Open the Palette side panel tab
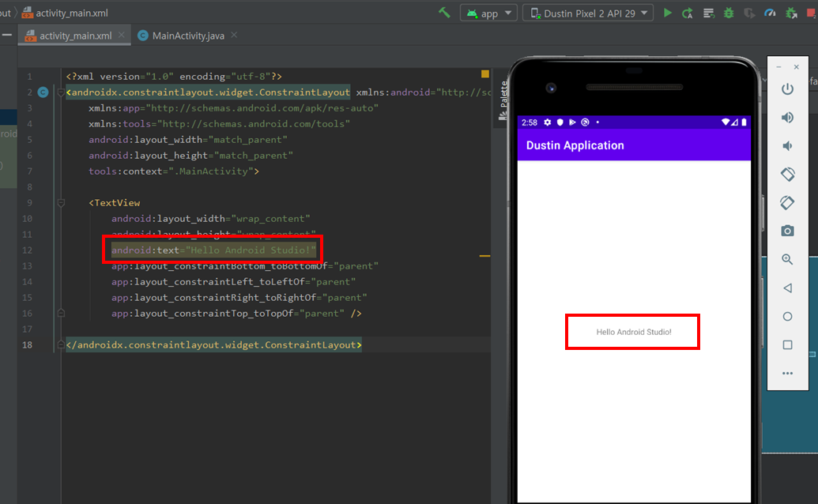The height and width of the screenshot is (504, 818). click(x=503, y=100)
